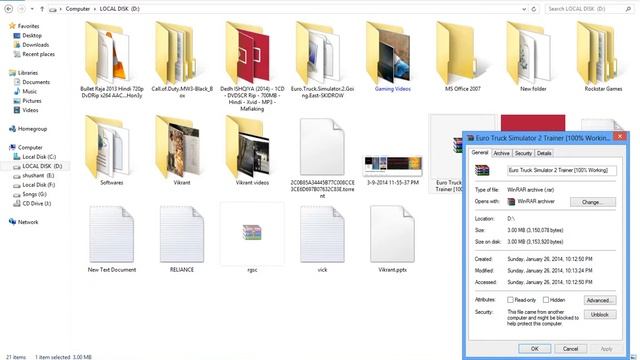Select the .torrent file icon

(x=322, y=147)
